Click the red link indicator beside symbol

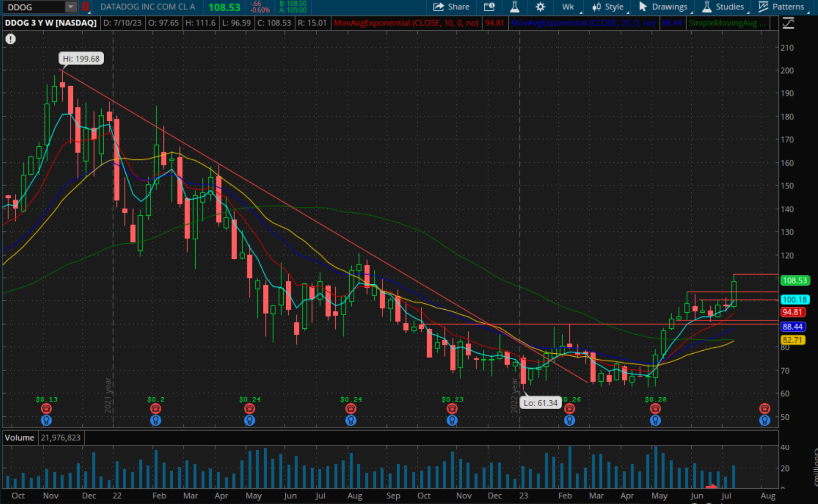pos(86,7)
